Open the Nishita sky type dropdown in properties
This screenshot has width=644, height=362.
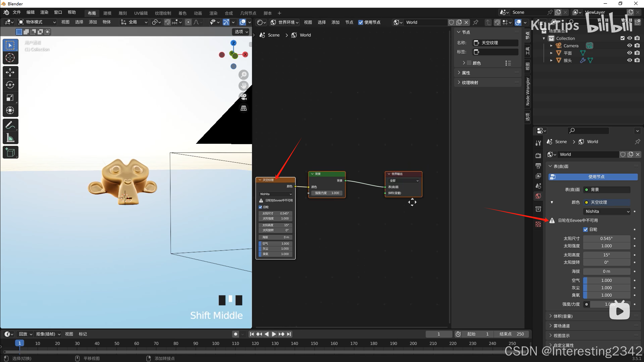point(607,211)
